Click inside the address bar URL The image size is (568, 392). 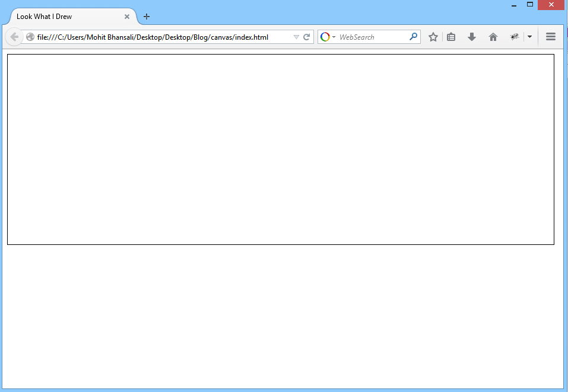point(160,37)
